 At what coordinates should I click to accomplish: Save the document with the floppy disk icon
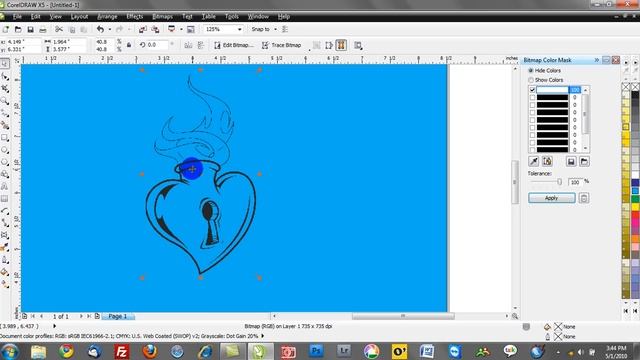click(30, 29)
